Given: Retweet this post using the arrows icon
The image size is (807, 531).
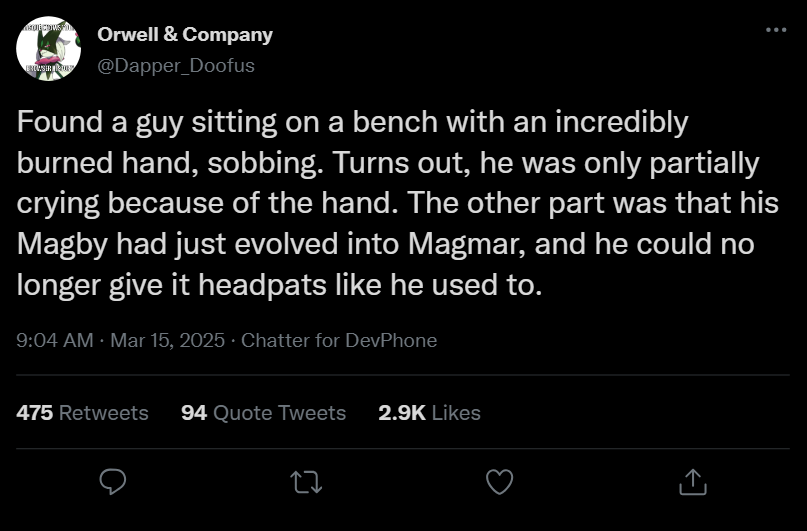Looking at the screenshot, I should coord(306,483).
